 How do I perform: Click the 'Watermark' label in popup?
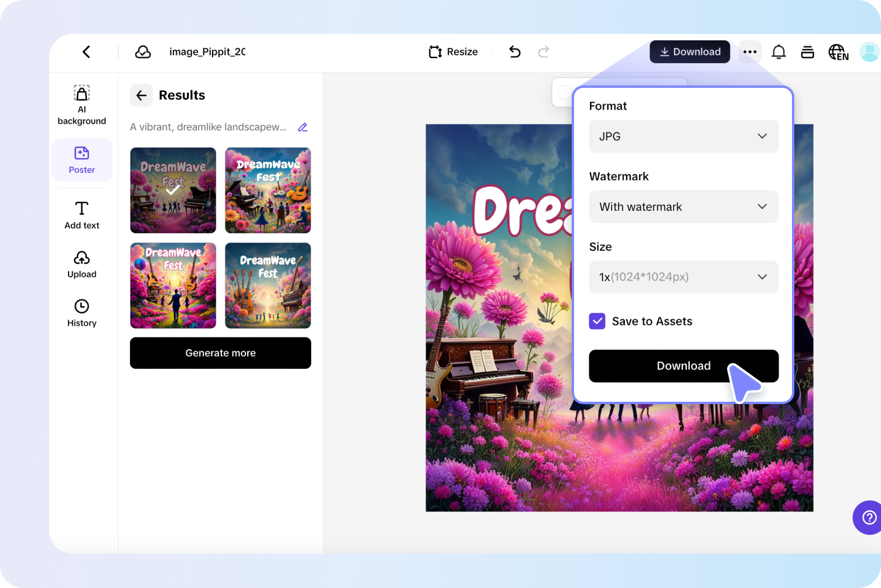[x=619, y=176]
